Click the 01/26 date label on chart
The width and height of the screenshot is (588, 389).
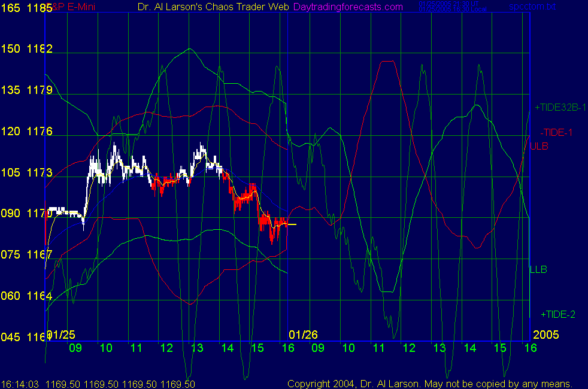coord(304,335)
